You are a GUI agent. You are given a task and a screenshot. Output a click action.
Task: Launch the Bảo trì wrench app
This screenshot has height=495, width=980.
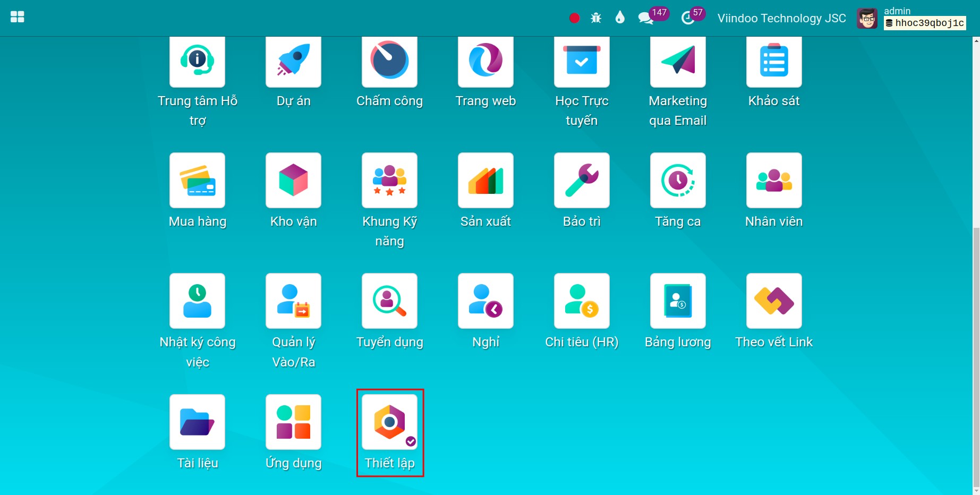pyautogui.click(x=582, y=180)
